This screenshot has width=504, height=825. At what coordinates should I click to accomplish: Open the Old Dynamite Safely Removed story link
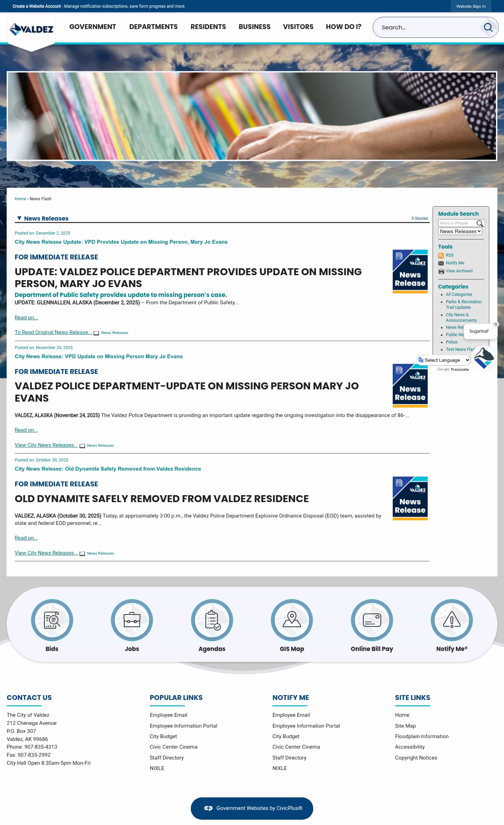[108, 469]
